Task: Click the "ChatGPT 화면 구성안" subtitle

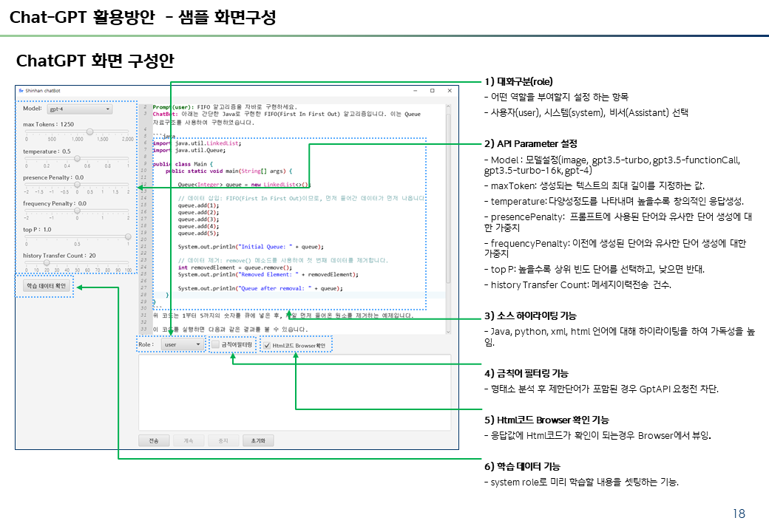Action: (x=95, y=61)
